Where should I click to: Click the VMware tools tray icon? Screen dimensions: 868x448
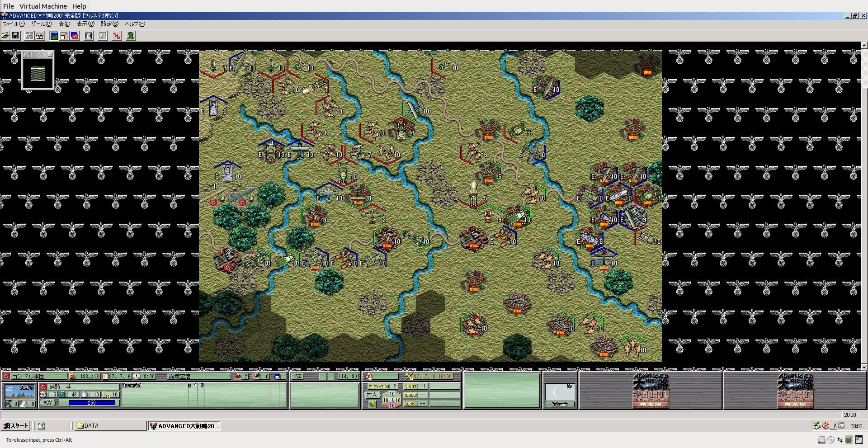tap(841, 426)
